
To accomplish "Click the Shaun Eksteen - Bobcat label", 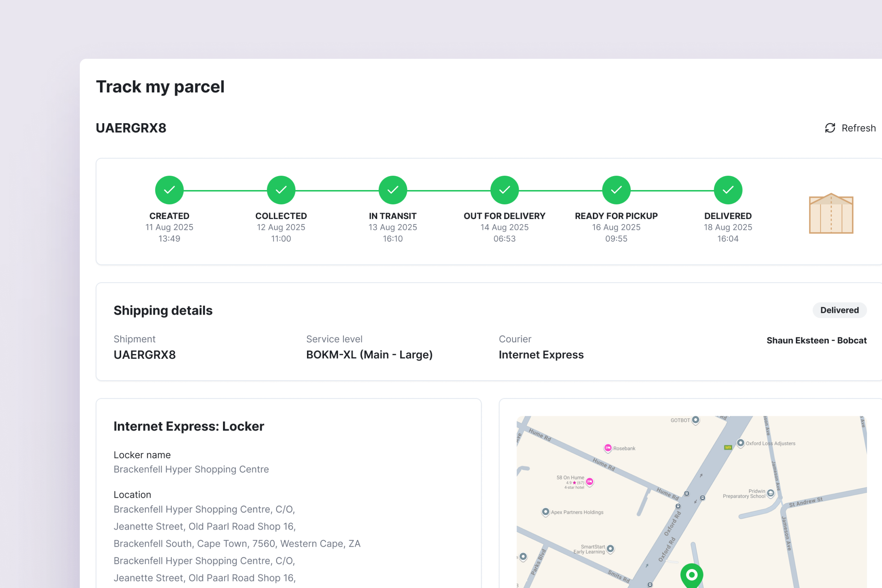I will point(816,341).
